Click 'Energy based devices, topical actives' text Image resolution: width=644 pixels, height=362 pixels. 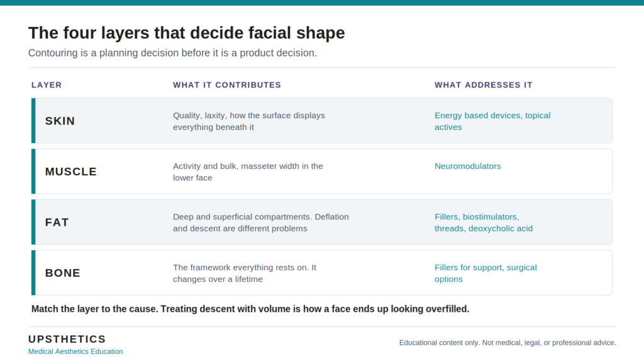[492, 121]
